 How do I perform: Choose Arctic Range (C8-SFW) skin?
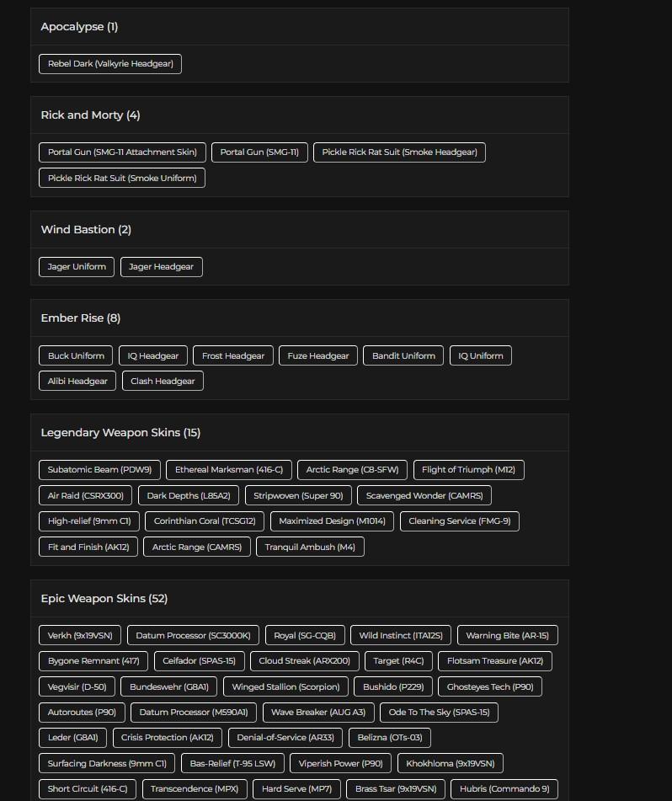point(352,470)
